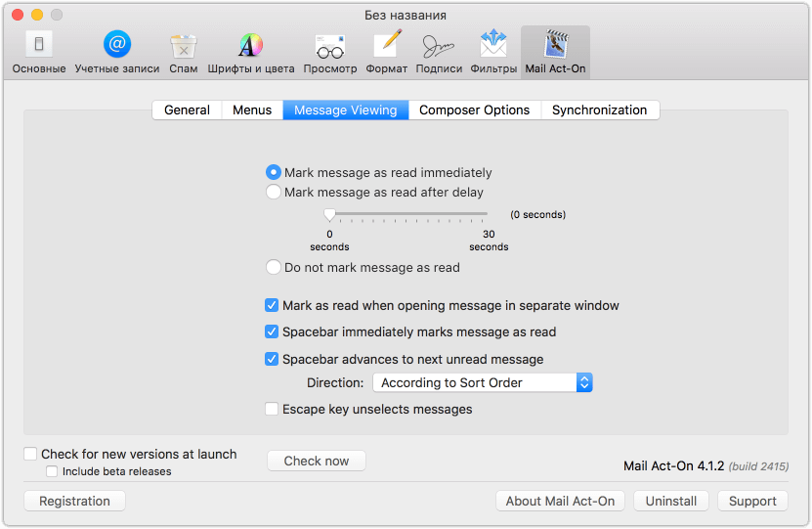This screenshot has height=529, width=812.
Task: Open the Спам junk mail pane
Action: [184, 53]
